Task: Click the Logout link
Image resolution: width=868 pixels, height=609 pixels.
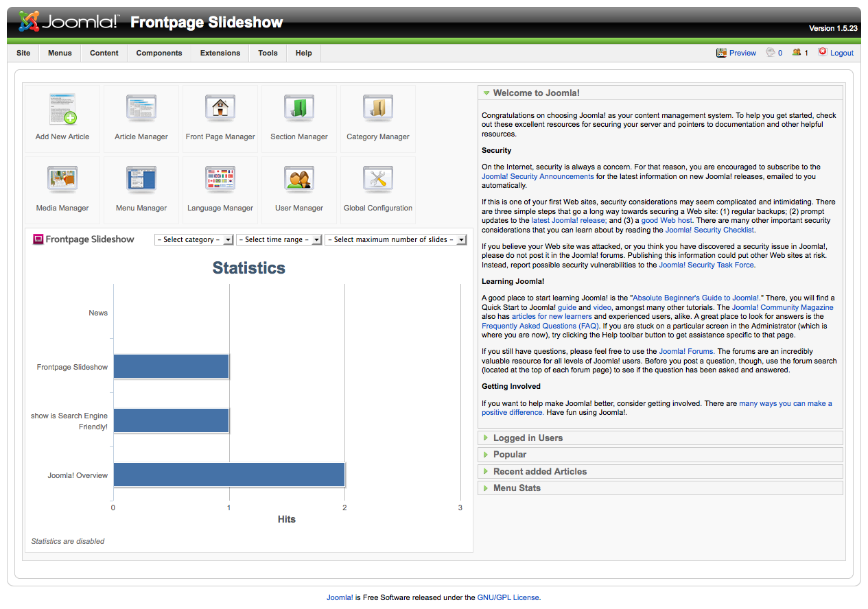Action: (842, 53)
